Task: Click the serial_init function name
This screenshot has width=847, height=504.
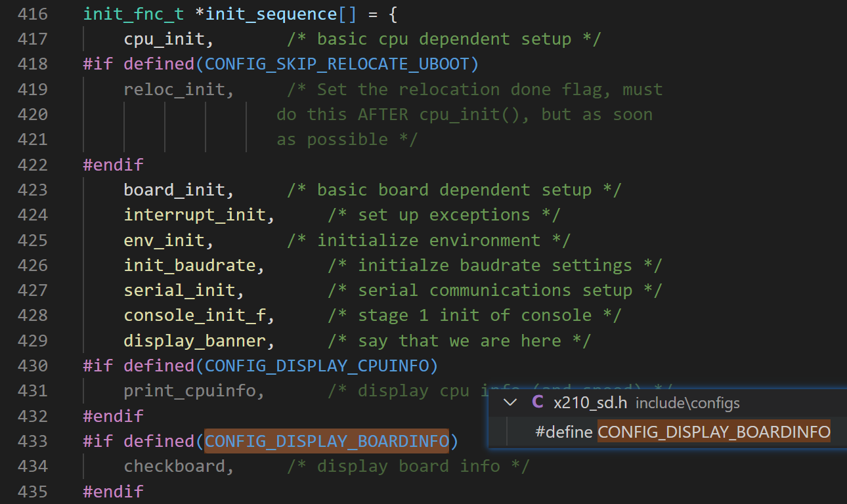Action: 179,290
